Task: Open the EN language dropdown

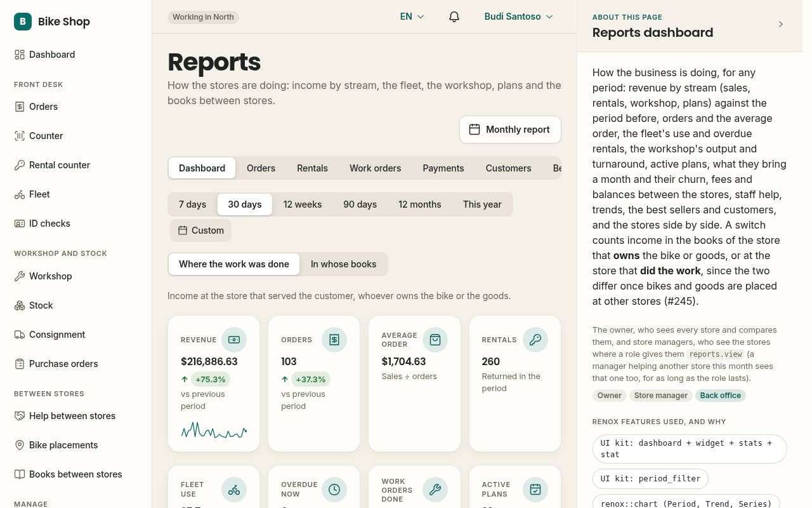Action: pos(412,17)
